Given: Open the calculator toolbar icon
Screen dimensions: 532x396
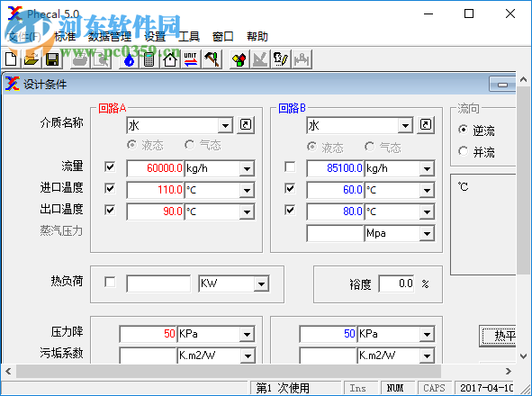Looking at the screenshot, I should 149,59.
